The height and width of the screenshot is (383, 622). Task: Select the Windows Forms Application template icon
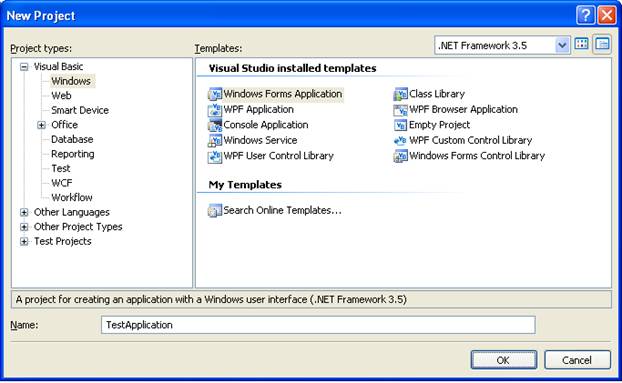click(x=215, y=94)
